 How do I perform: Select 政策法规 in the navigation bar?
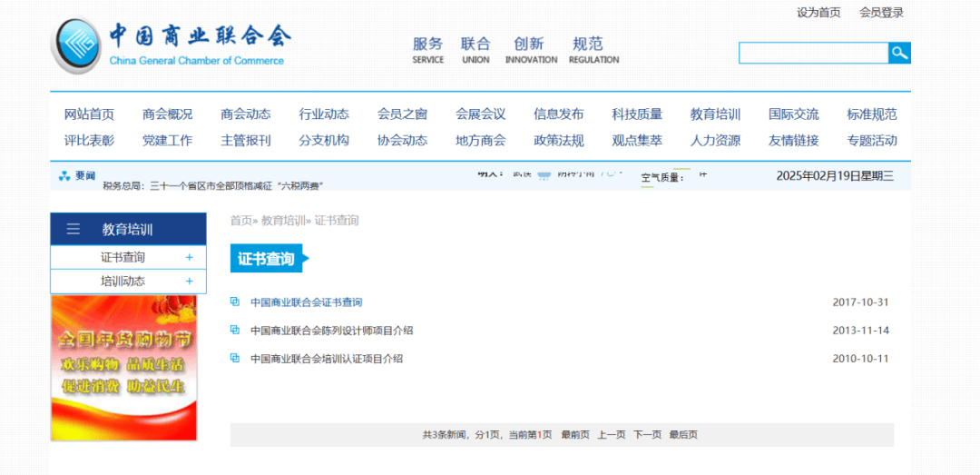(x=558, y=141)
